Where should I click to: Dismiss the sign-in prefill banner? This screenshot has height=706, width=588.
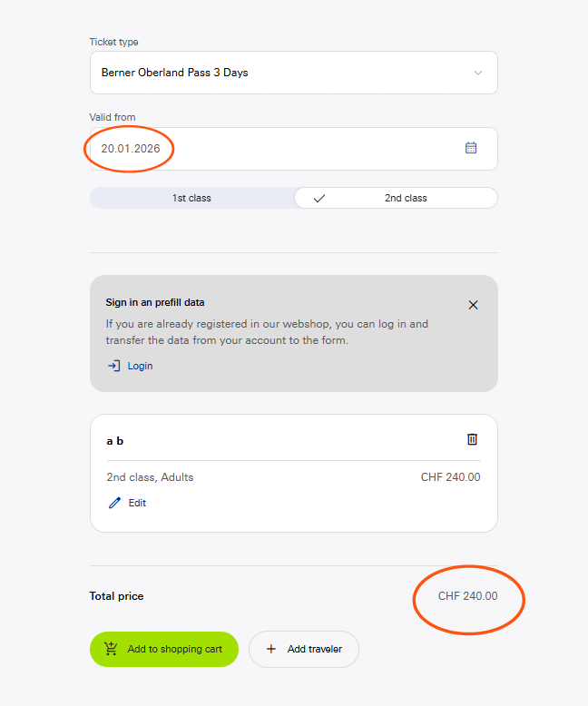pos(473,305)
